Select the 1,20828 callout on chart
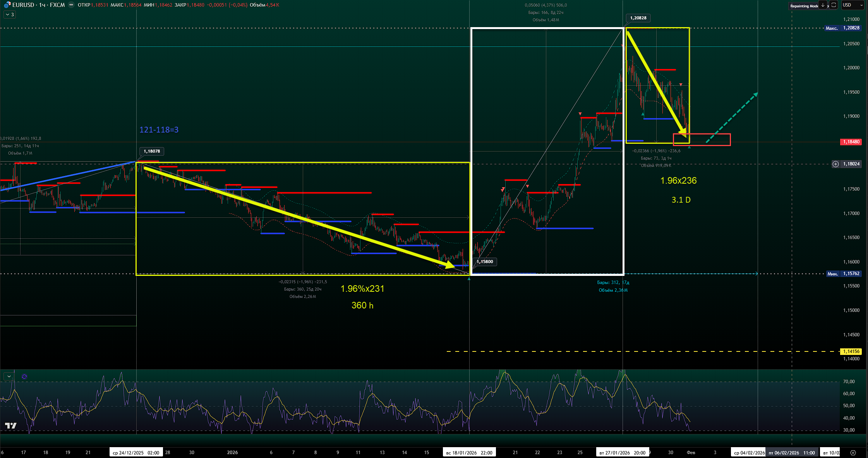868x458 pixels. pyautogui.click(x=638, y=18)
